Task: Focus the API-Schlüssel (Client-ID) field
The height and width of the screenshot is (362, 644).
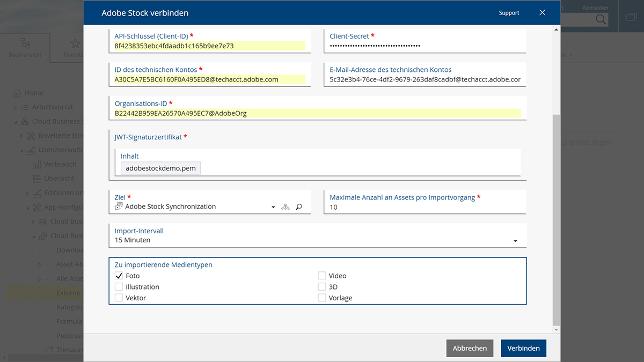Action: tap(210, 46)
